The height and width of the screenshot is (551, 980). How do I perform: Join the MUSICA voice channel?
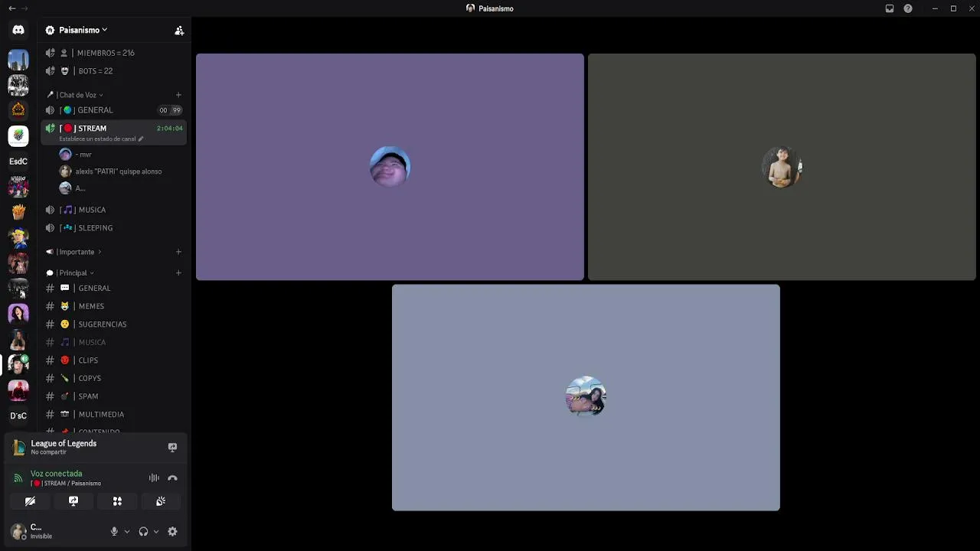click(113, 210)
